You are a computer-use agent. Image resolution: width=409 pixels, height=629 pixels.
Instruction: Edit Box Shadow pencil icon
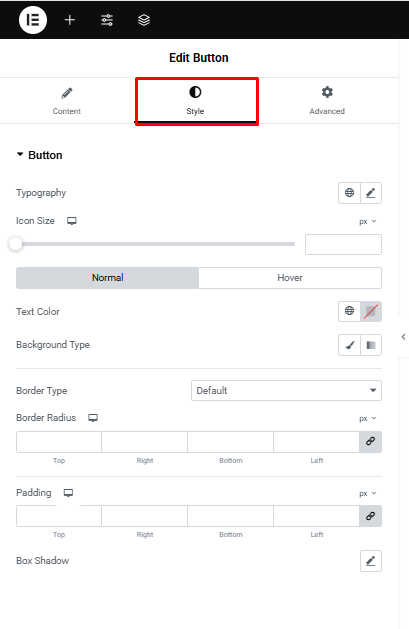pos(371,561)
